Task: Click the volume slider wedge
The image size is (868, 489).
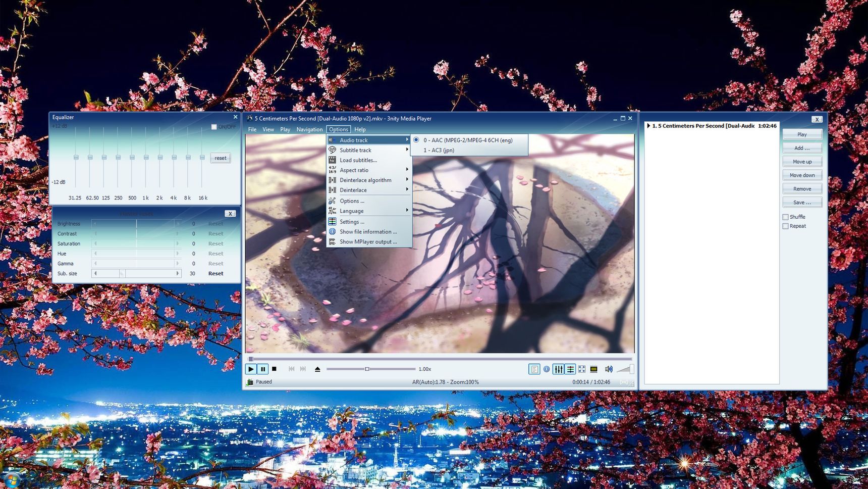Action: coord(625,369)
